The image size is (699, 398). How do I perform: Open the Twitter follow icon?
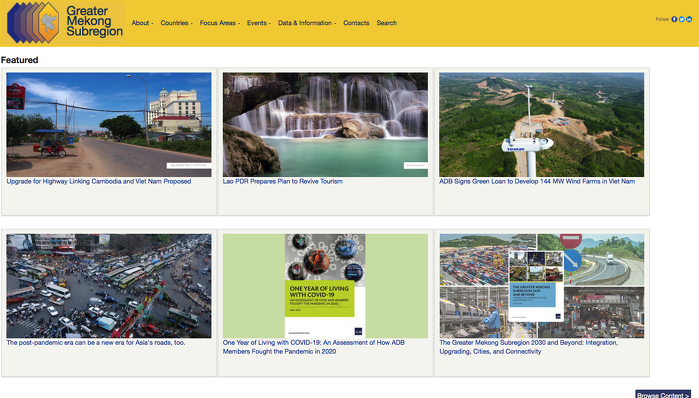tap(682, 19)
